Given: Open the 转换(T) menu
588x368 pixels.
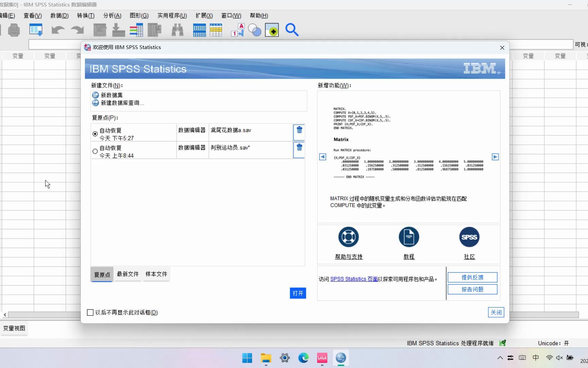Looking at the screenshot, I should [86, 16].
